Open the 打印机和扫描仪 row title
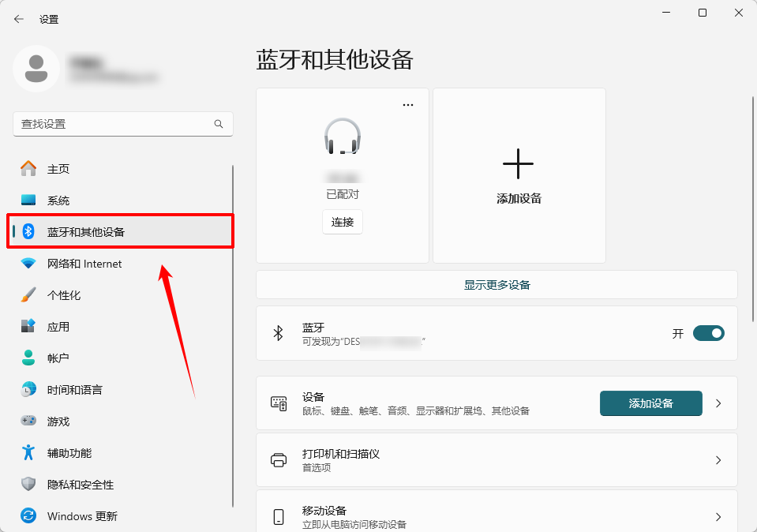The width and height of the screenshot is (757, 532). click(x=341, y=454)
